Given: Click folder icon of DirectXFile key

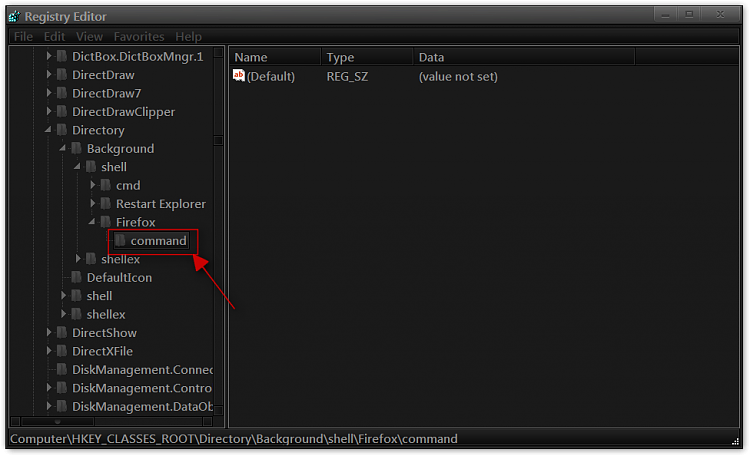Looking at the screenshot, I should click(x=62, y=351).
